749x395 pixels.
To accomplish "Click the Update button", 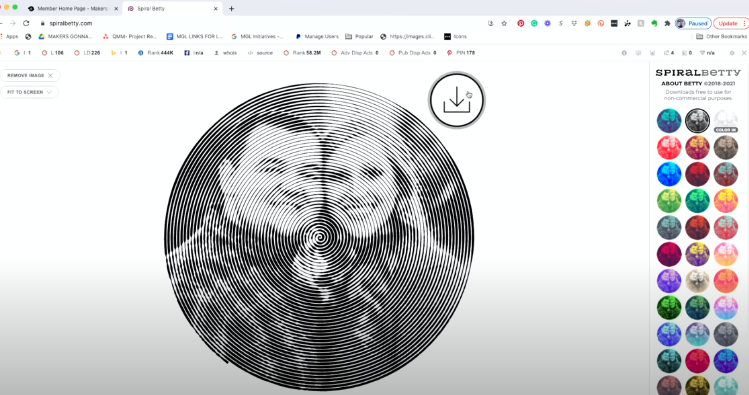I will [730, 23].
